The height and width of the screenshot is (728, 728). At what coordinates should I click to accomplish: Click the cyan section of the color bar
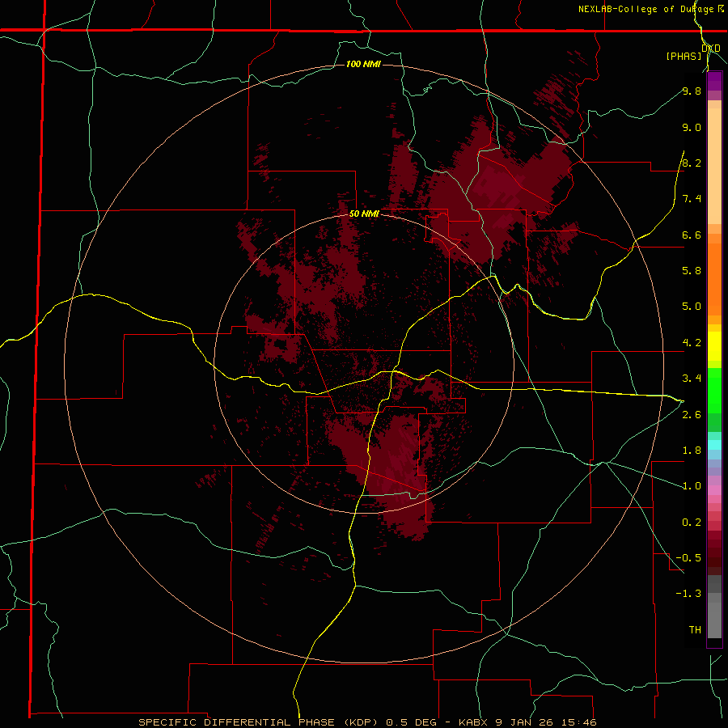pos(714,445)
